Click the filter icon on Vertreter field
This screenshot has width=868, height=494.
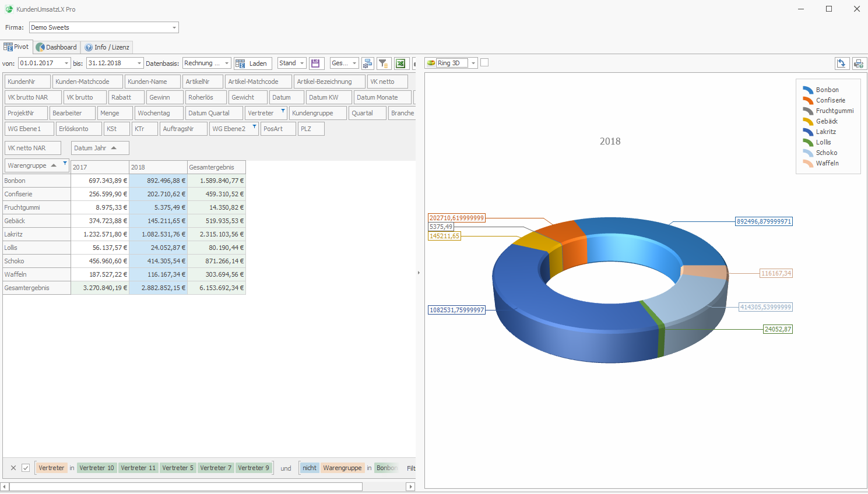click(283, 111)
